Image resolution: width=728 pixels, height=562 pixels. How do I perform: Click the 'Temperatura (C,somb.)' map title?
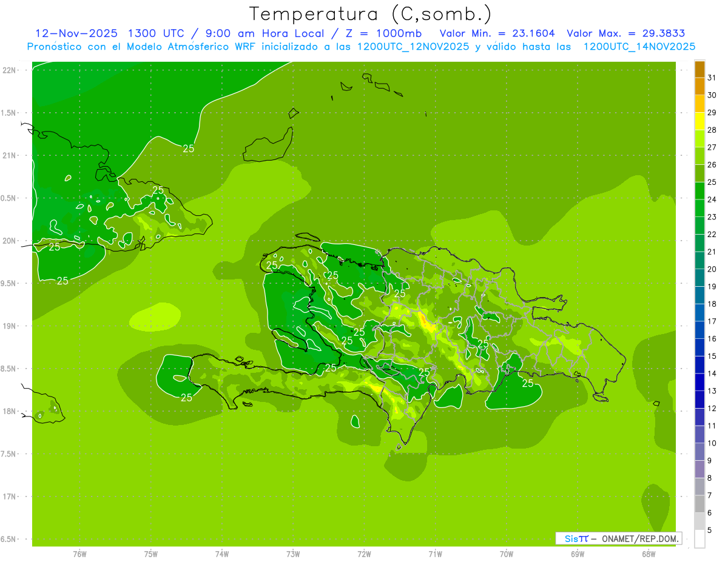click(x=371, y=15)
